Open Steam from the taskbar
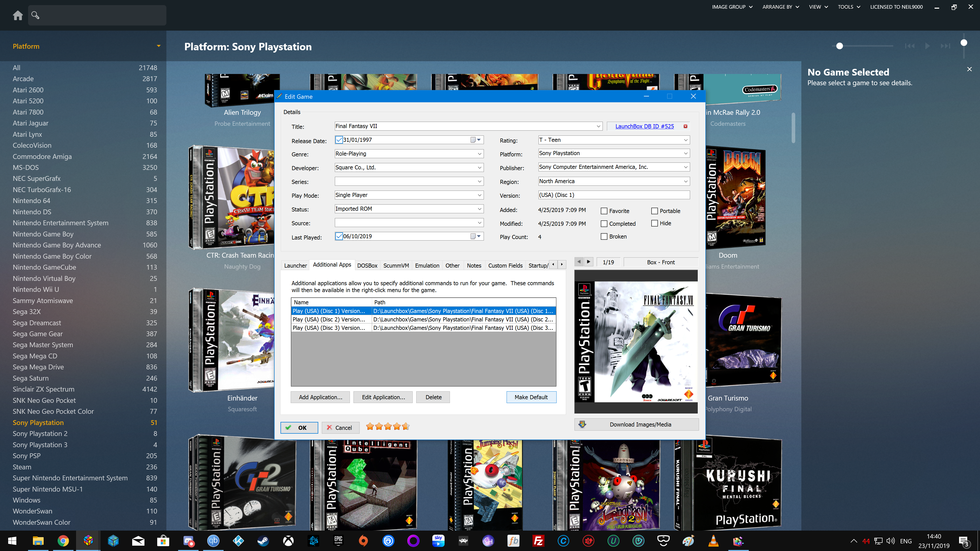This screenshot has height=551, width=980. coord(263,541)
